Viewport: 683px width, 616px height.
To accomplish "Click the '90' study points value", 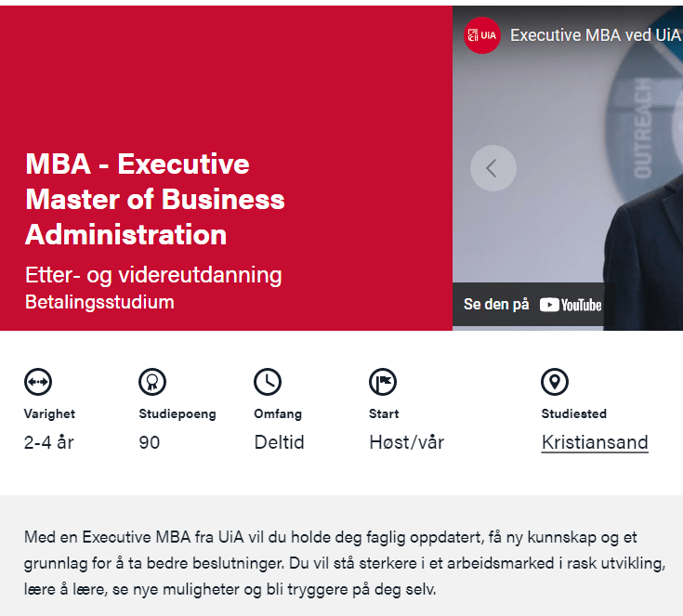I will click(150, 442).
